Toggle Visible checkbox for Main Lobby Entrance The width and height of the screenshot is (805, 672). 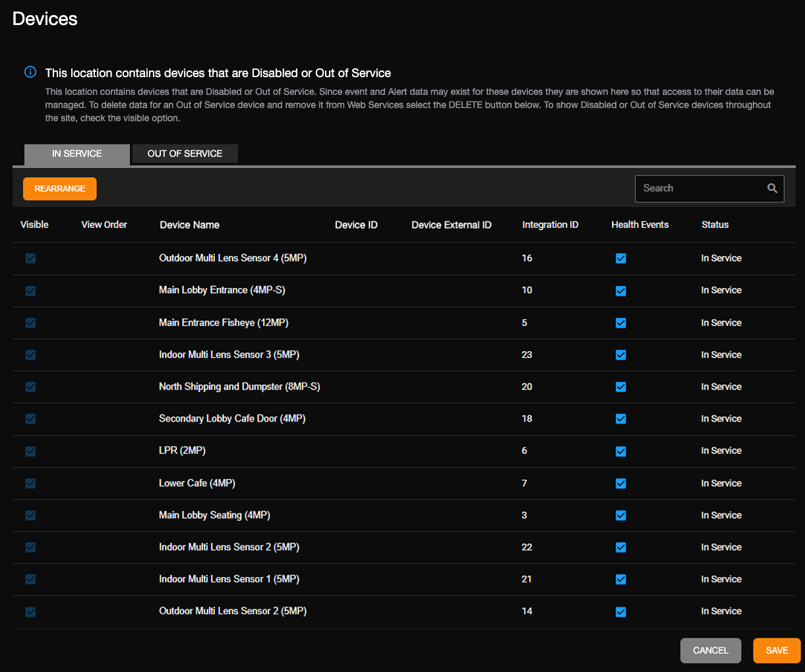pos(30,291)
